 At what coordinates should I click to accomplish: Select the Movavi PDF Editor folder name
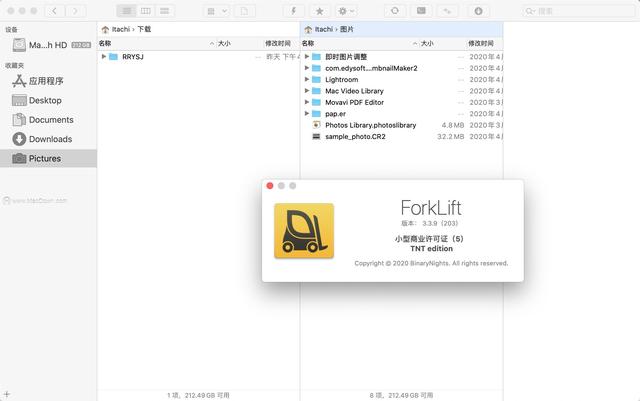click(x=354, y=102)
